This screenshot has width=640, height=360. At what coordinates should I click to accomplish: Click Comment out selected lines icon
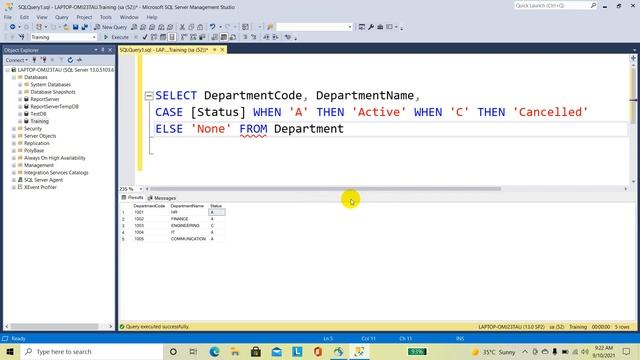pos(245,37)
